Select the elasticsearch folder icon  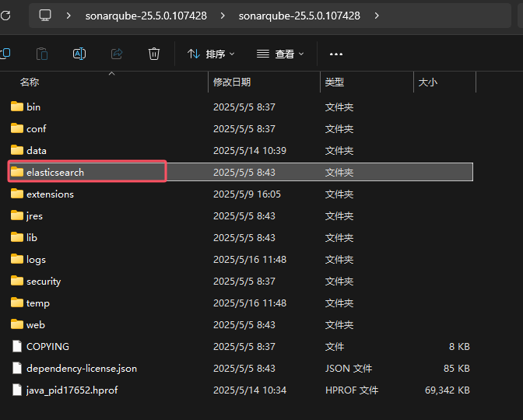pos(17,172)
